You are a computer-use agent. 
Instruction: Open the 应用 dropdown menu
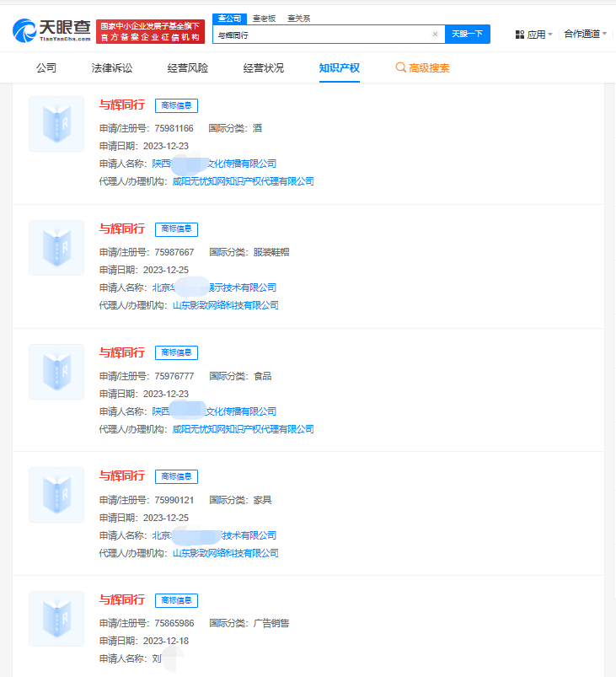click(x=539, y=35)
